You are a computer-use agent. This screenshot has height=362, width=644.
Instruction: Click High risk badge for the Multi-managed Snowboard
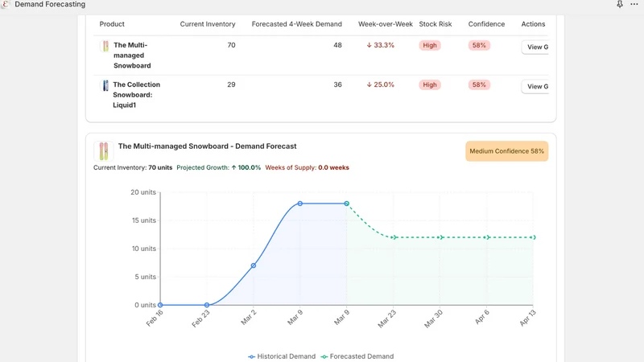point(430,46)
